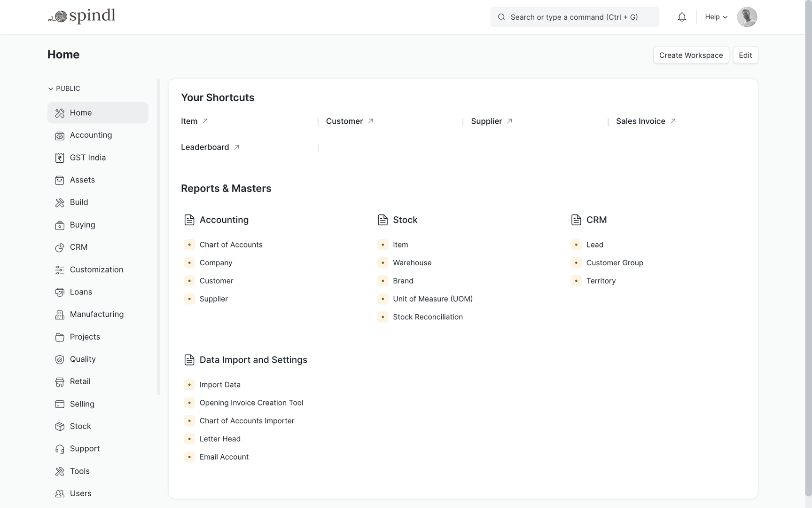This screenshot has width=812, height=508.
Task: Open the Import Data link
Action: 220,385
